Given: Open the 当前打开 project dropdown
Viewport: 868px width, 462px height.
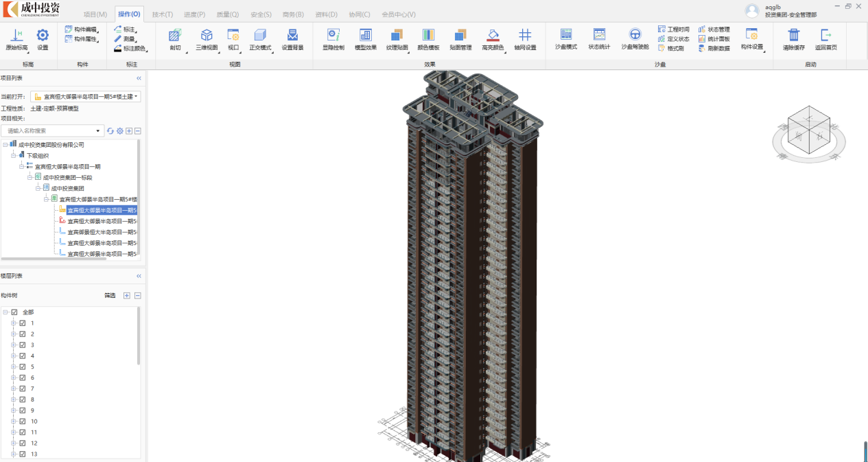Looking at the screenshot, I should (86, 97).
